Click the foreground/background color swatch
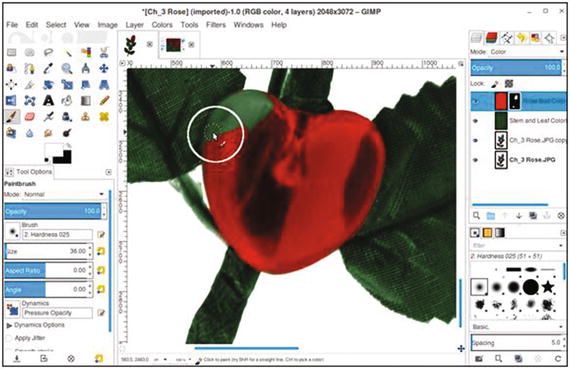This screenshot has height=369, width=570. 58,153
